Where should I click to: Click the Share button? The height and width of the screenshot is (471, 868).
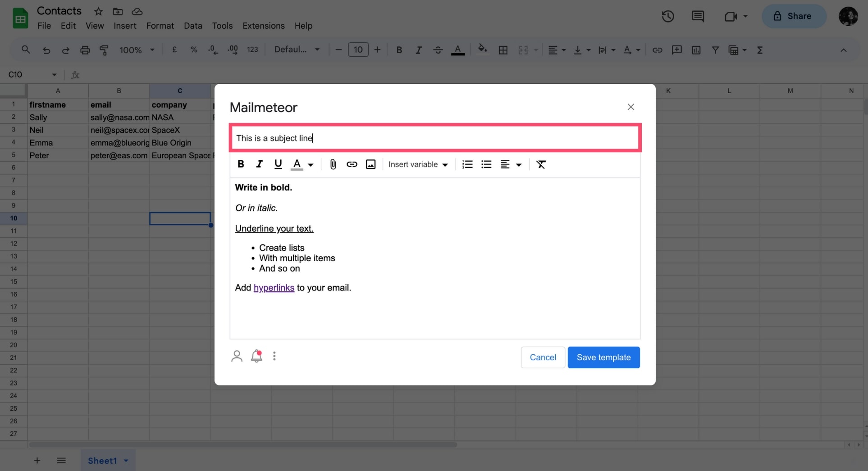pos(794,16)
